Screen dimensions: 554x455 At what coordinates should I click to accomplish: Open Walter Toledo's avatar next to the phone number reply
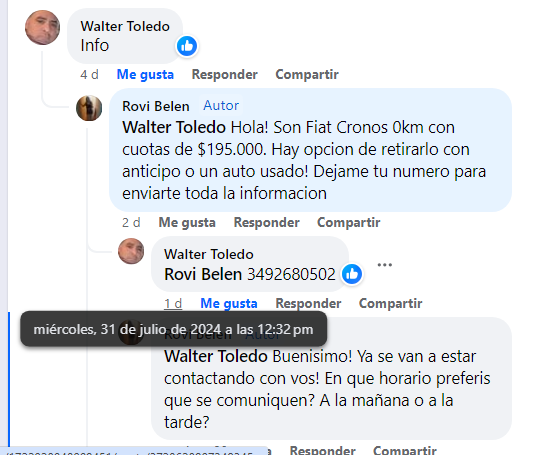tap(131, 251)
